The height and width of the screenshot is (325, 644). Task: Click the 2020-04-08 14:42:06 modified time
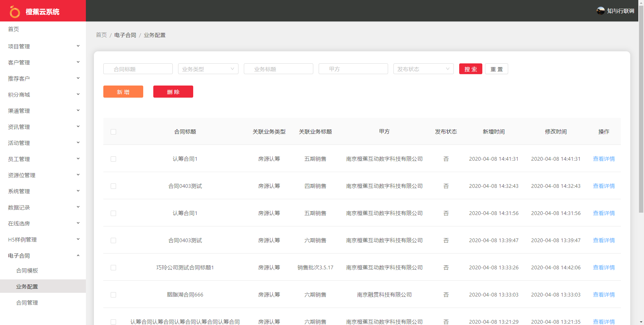[556, 268]
